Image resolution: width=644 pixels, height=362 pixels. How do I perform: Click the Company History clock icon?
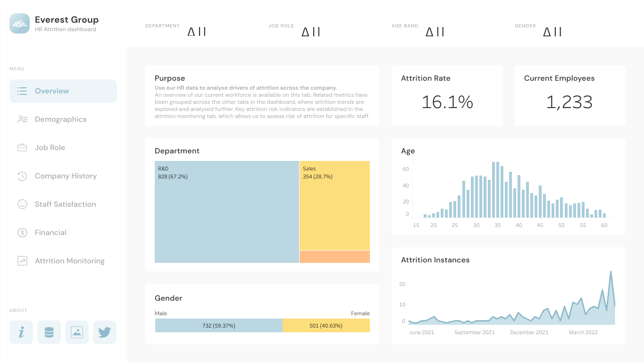(22, 176)
